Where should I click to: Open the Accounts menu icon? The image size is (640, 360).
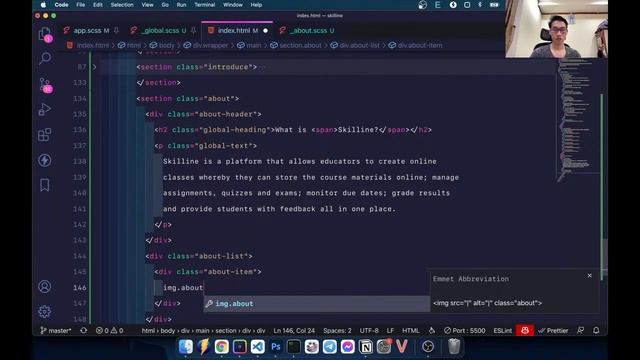click(x=44, y=287)
